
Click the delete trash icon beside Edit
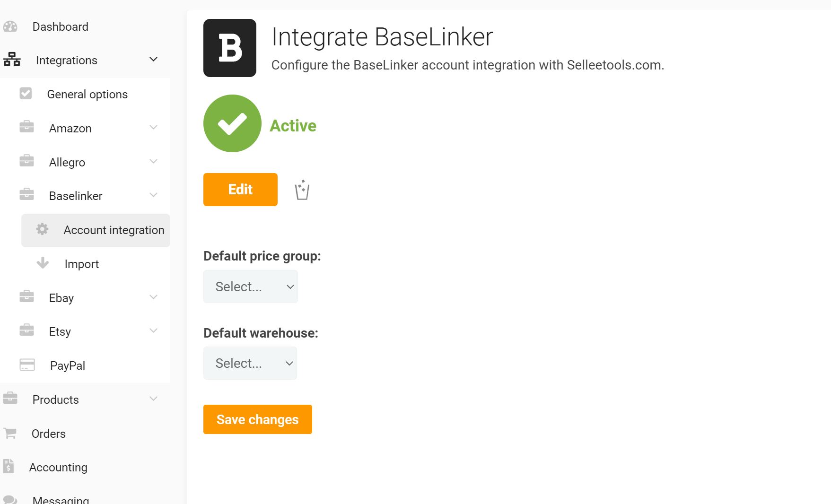click(302, 190)
